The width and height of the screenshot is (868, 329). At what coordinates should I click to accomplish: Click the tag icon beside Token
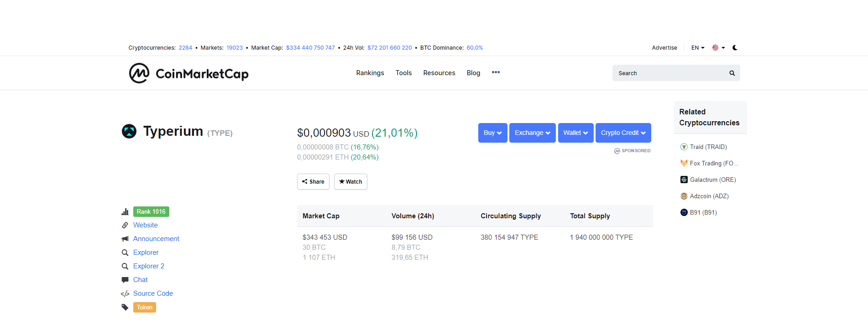coord(125,307)
